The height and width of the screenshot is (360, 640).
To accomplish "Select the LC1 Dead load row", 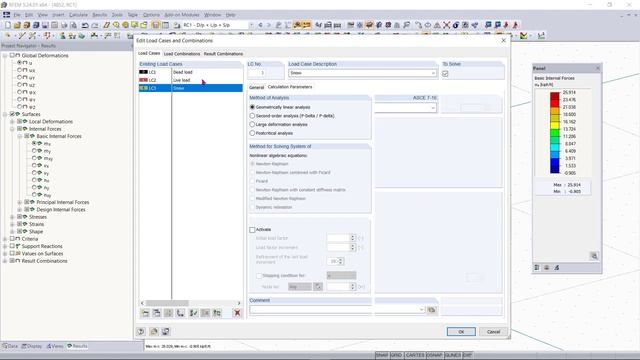I will tap(191, 72).
